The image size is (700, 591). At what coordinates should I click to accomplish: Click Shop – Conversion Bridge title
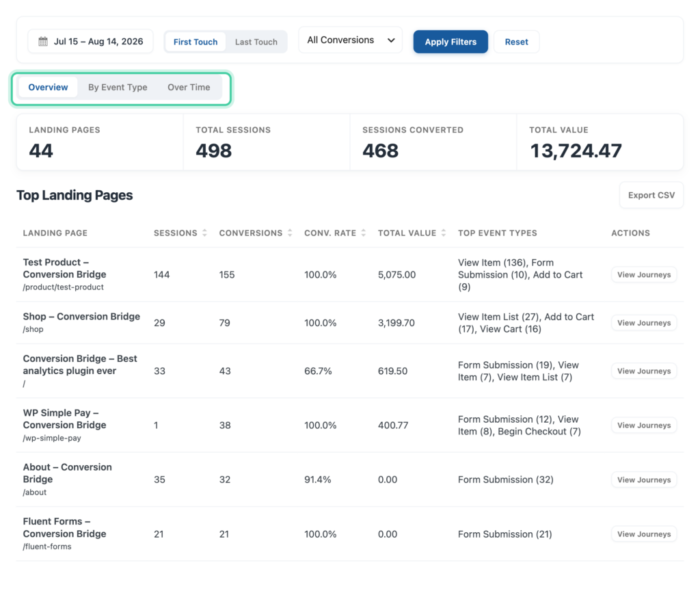tap(81, 317)
